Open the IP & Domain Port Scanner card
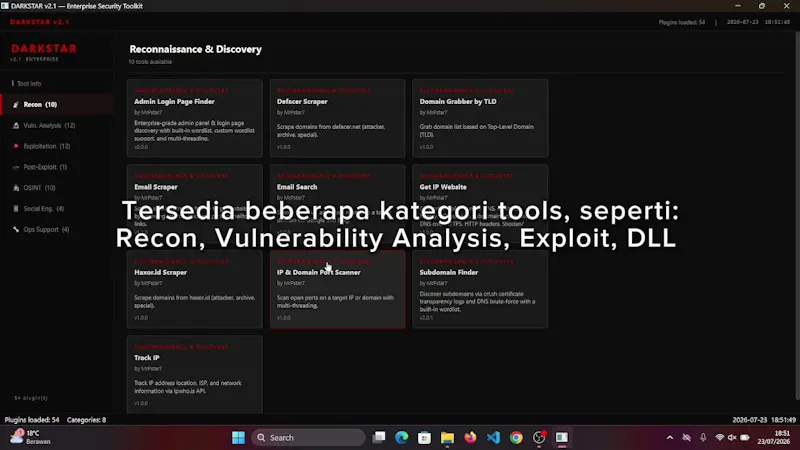Viewport: 800px width, 450px height. (x=337, y=289)
